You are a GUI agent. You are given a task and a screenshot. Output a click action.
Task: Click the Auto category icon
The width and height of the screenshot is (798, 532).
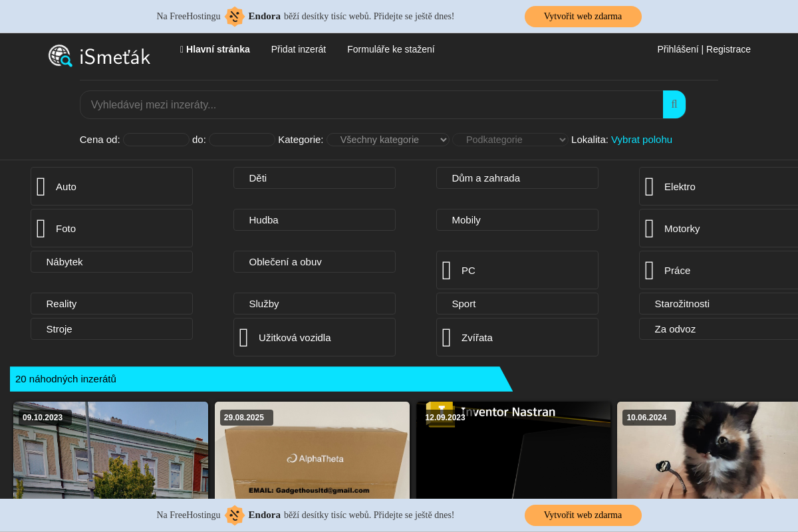(x=41, y=187)
